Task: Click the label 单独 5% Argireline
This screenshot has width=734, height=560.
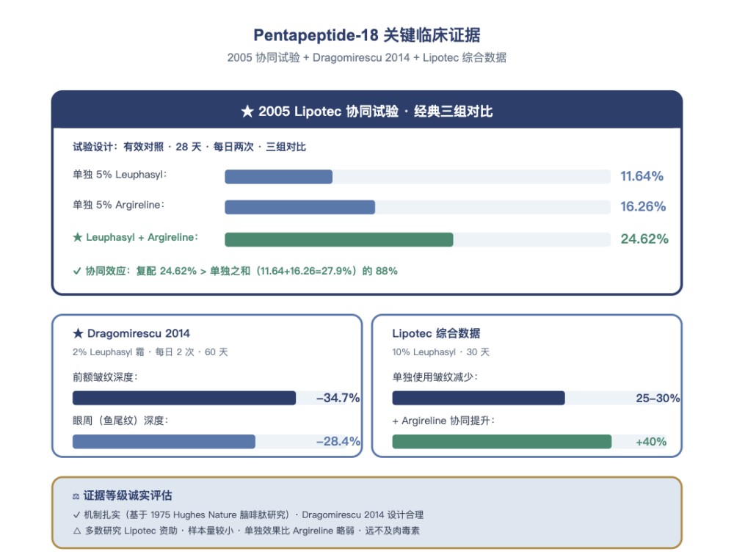Action: (118, 205)
